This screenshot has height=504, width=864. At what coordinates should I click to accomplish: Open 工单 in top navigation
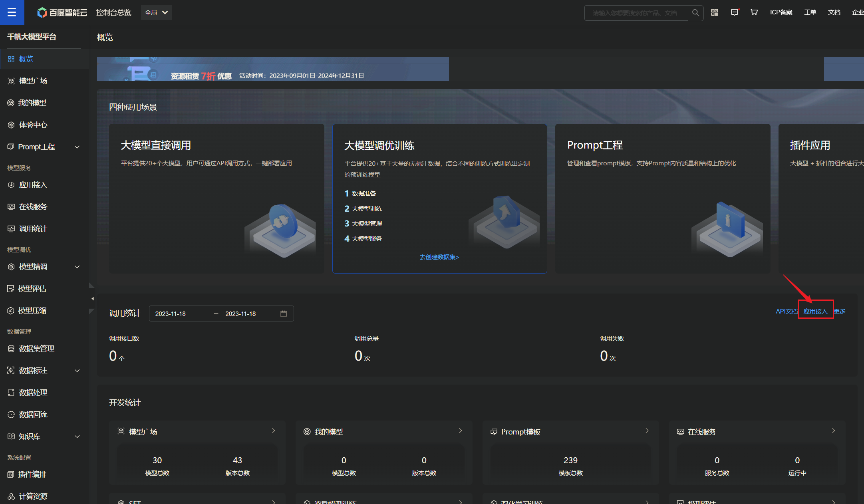(x=810, y=12)
